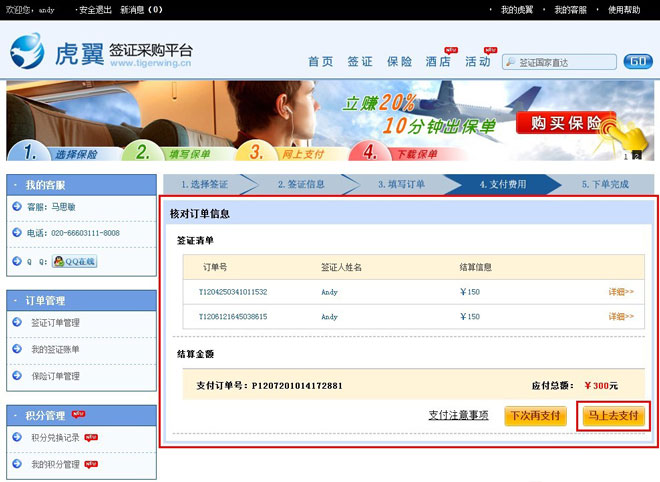Click arrow icon next to 我的签证账单
Image resolution: width=660 pixels, height=482 pixels.
coord(17,349)
